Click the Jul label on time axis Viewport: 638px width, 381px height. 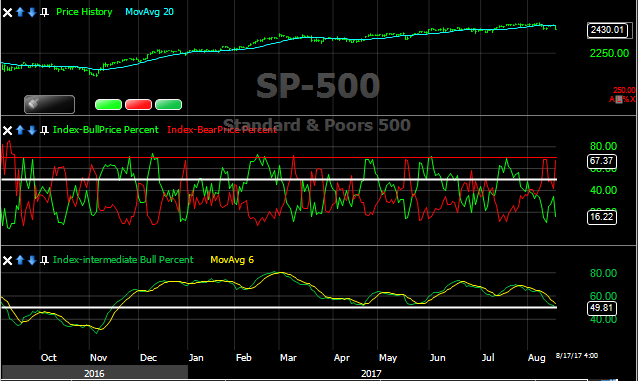488,358
